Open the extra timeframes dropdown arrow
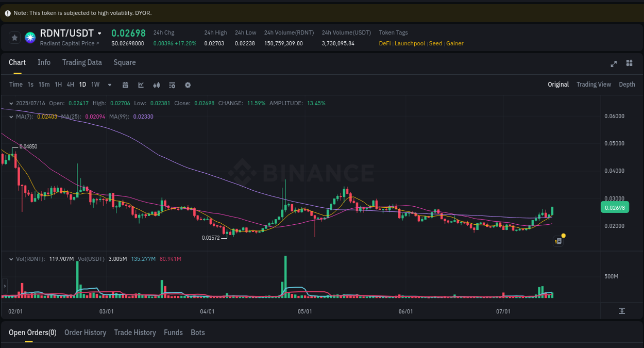 click(x=109, y=85)
